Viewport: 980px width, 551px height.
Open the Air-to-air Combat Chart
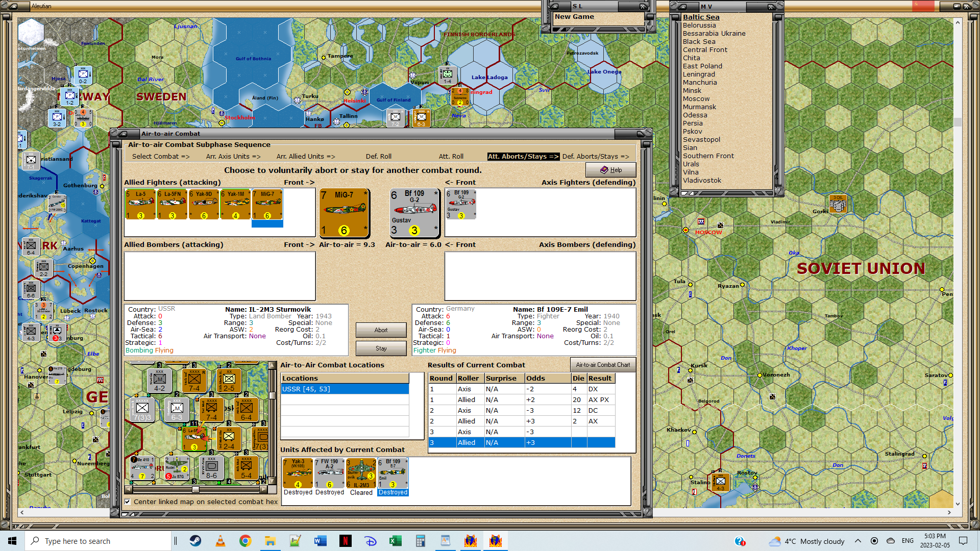tap(603, 365)
